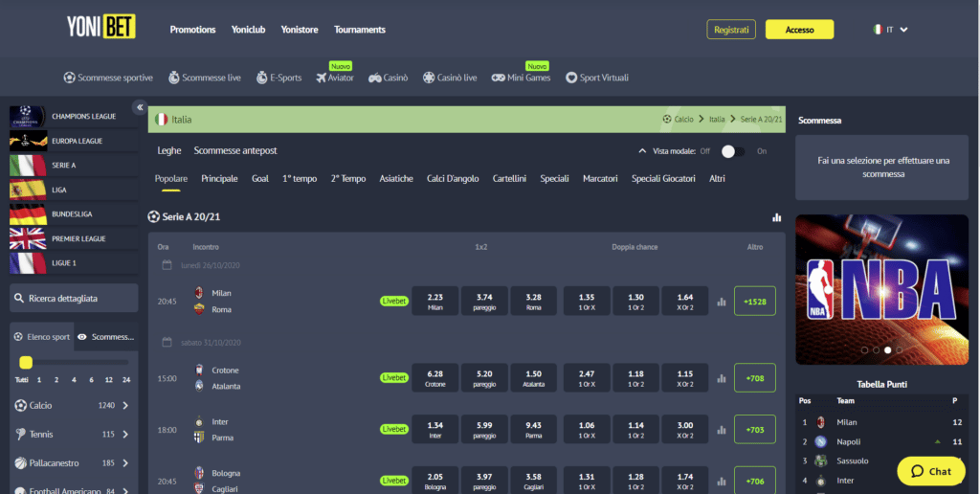Select Liga Spanish league
The width and height of the screenshot is (980, 494).
coord(74,190)
